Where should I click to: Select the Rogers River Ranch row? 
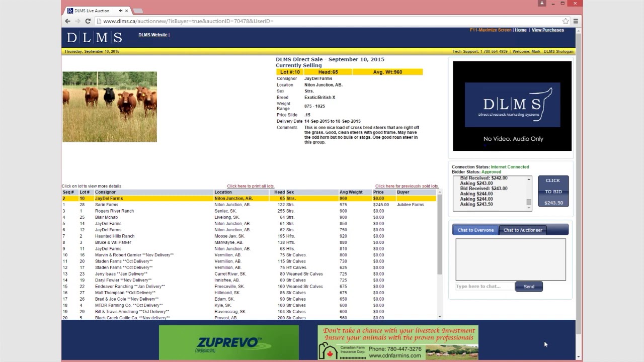click(249, 211)
